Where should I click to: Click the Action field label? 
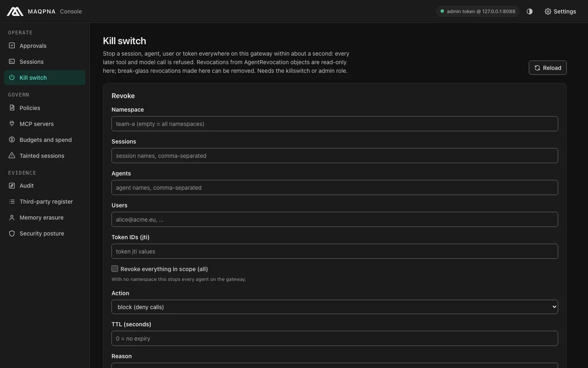pos(120,293)
